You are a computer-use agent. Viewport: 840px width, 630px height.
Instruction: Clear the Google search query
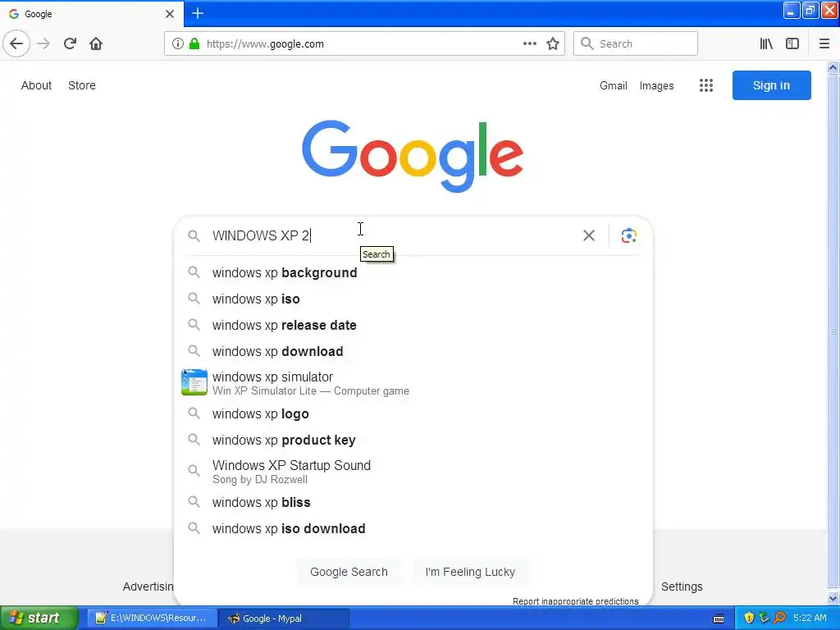pyautogui.click(x=589, y=235)
